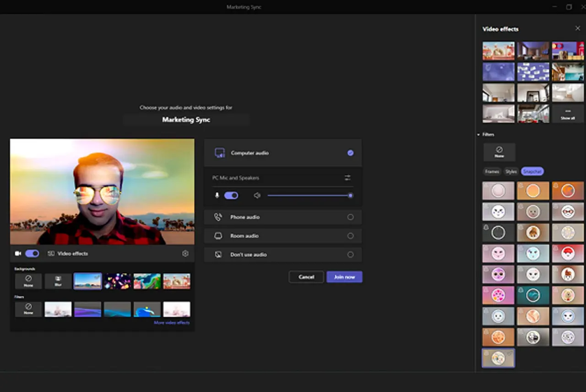Restore the meeting window size
Image resolution: width=586 pixels, height=392 pixels.
(569, 7)
